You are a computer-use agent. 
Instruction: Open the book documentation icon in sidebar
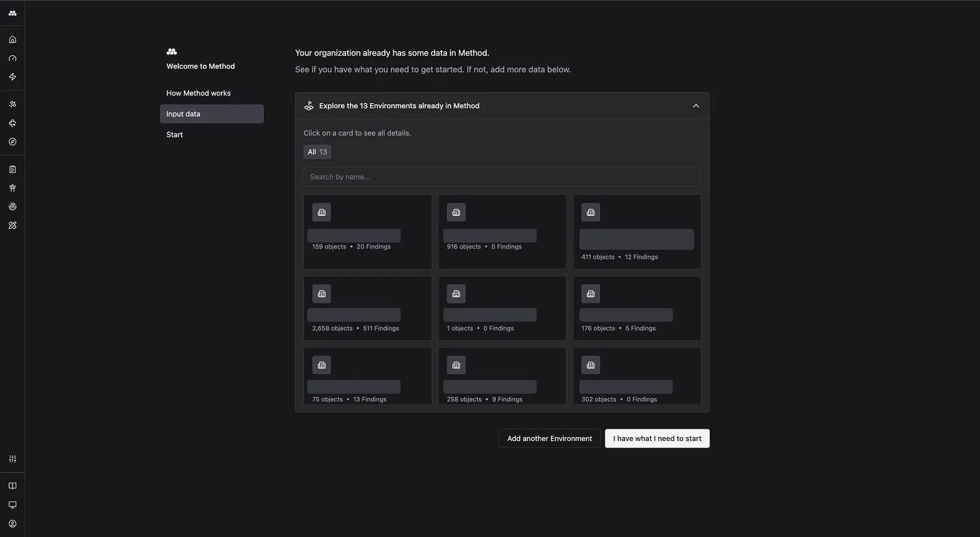pos(12,486)
